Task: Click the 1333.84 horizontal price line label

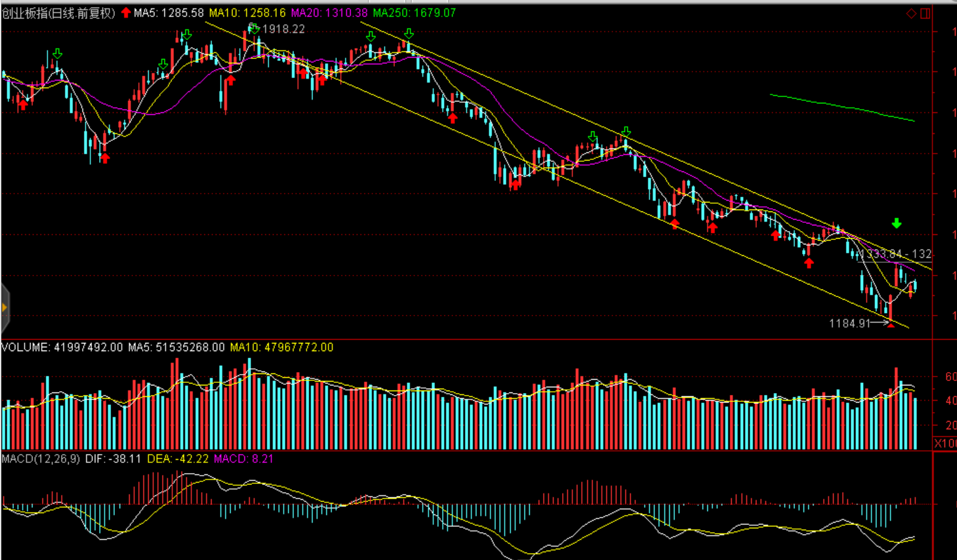Action: [895, 254]
